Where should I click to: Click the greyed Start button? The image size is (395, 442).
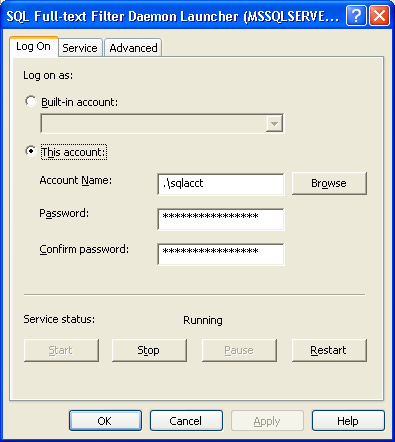point(61,350)
